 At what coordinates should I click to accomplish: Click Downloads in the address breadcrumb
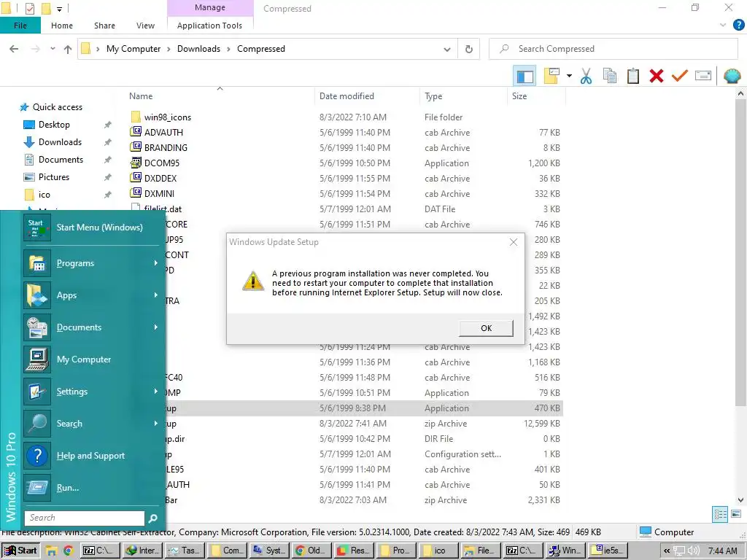(x=198, y=49)
